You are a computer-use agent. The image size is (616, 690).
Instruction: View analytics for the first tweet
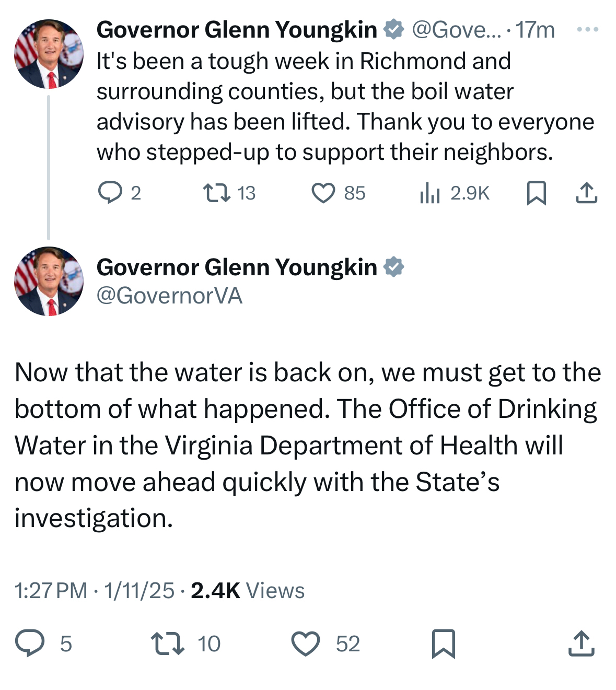430,193
